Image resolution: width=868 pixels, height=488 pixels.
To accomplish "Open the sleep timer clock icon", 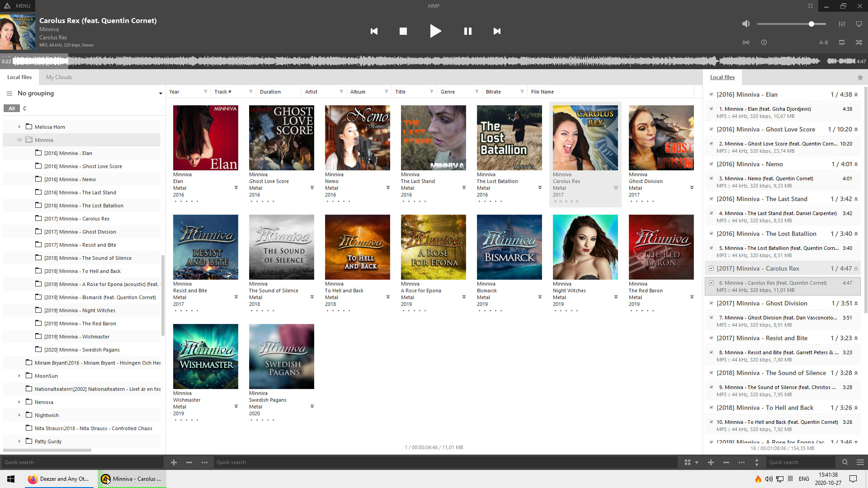I will [x=764, y=42].
